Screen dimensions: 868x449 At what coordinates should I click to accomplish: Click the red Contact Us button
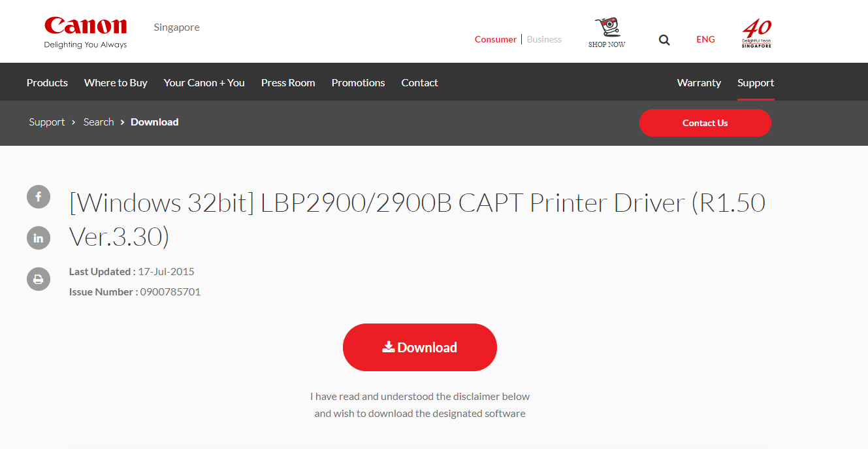705,123
